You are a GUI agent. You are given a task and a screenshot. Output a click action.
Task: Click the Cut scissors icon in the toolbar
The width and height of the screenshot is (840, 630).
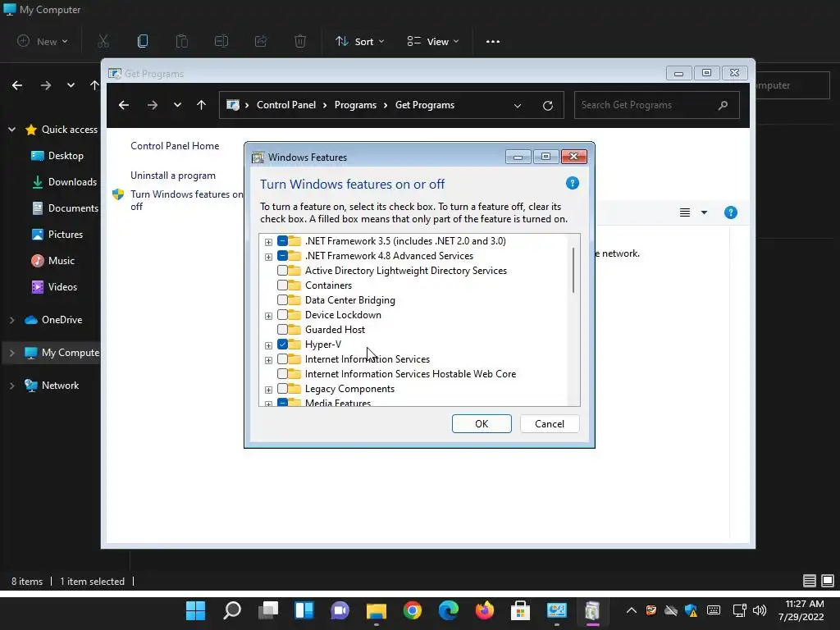103,41
